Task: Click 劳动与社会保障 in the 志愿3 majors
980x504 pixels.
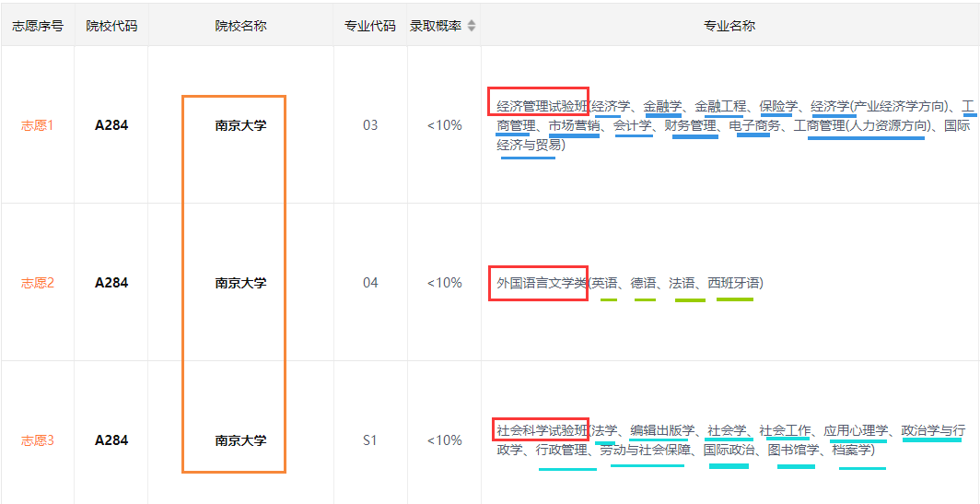Action: (x=645, y=451)
